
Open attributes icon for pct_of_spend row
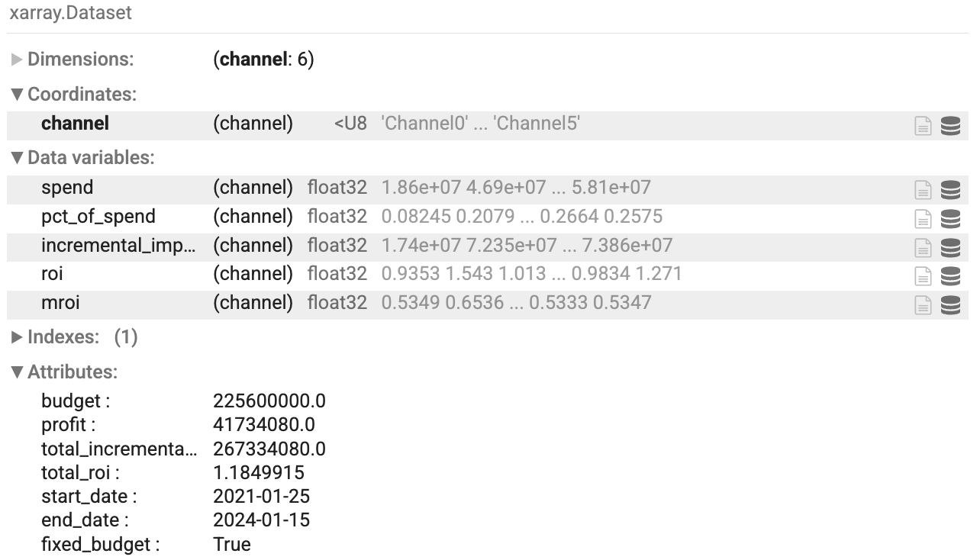click(923, 217)
